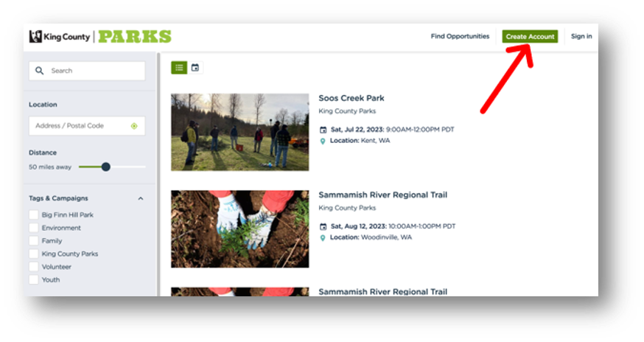Click the 'Tags & Campaigns' heading
This screenshot has height=342, width=644.
(58, 198)
